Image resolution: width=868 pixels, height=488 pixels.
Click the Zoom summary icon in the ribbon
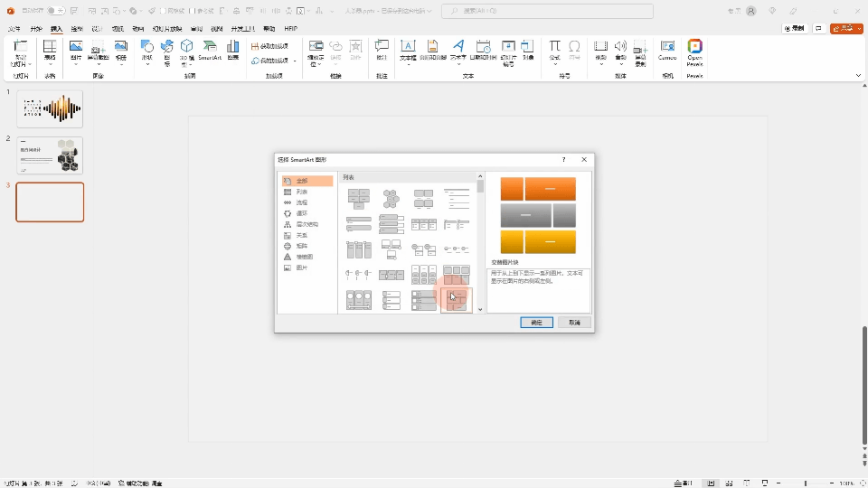click(316, 46)
